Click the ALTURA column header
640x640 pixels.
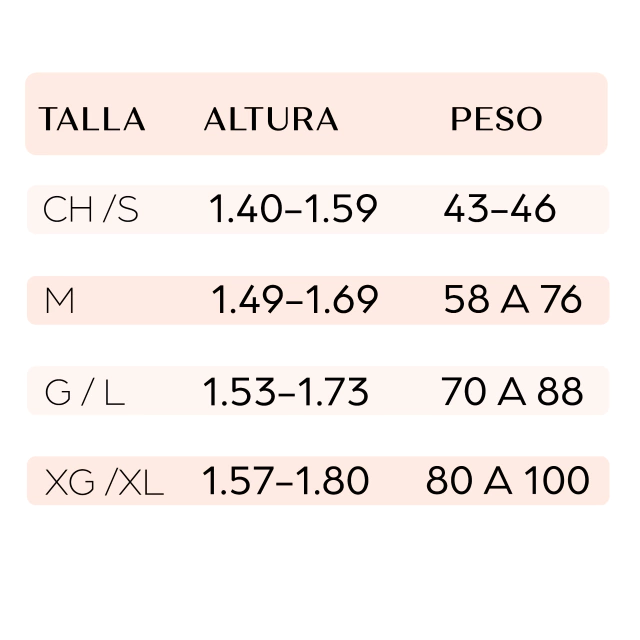click(x=270, y=120)
